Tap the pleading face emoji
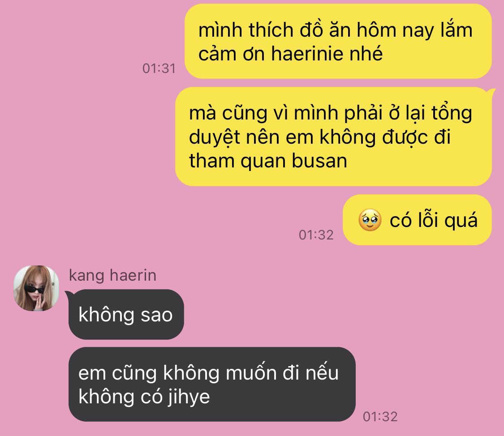504x436 pixels. [x=370, y=220]
